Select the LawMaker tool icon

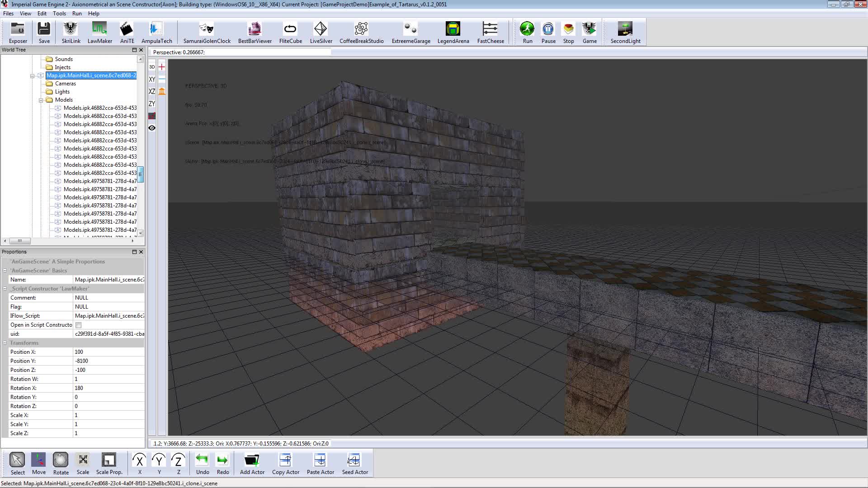click(x=99, y=29)
